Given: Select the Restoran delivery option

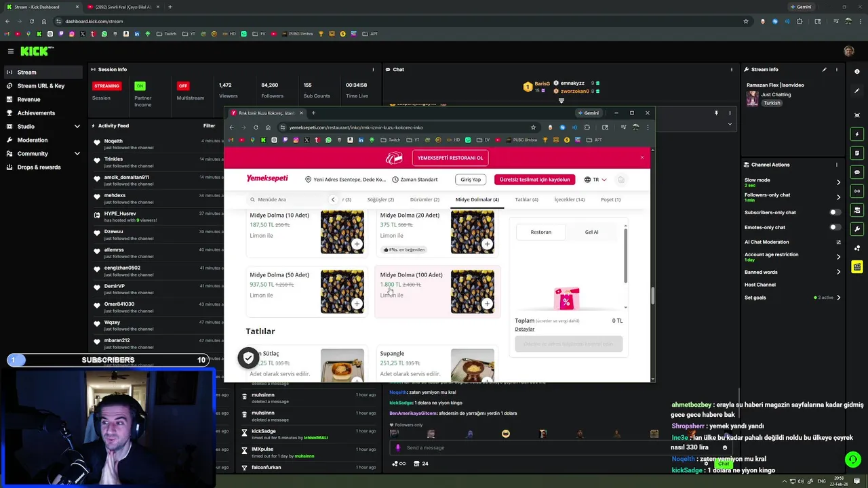Looking at the screenshot, I should click(541, 232).
